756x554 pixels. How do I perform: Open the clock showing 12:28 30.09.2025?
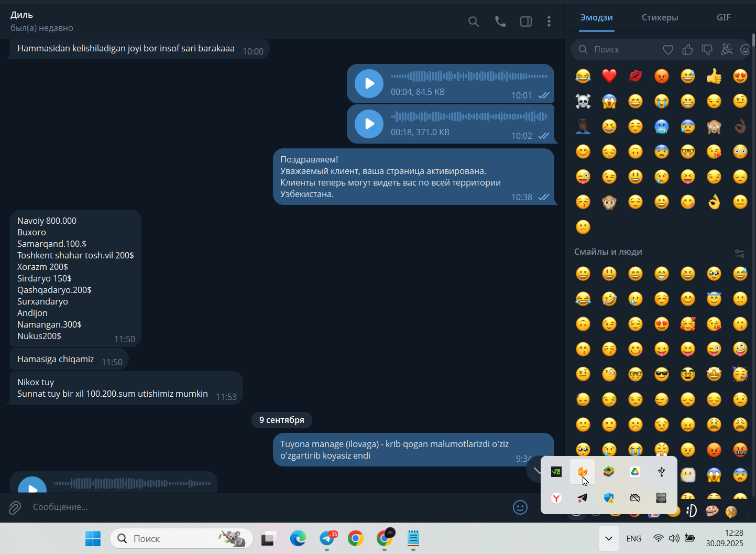[725, 538]
